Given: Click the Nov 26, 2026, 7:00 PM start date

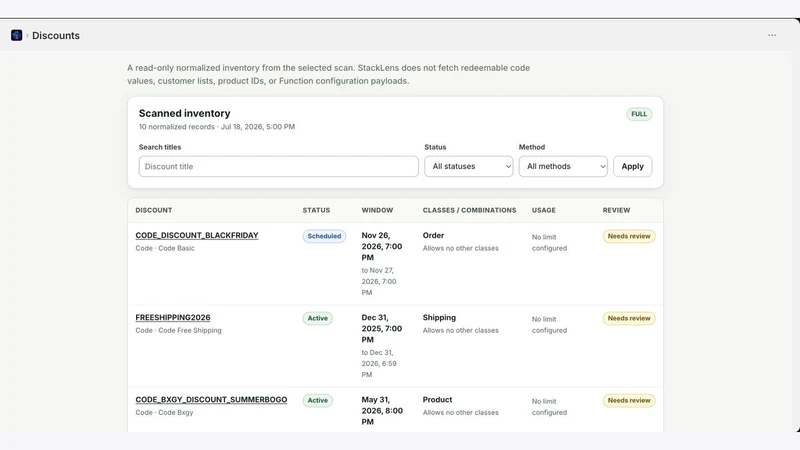Looking at the screenshot, I should 382,246.
